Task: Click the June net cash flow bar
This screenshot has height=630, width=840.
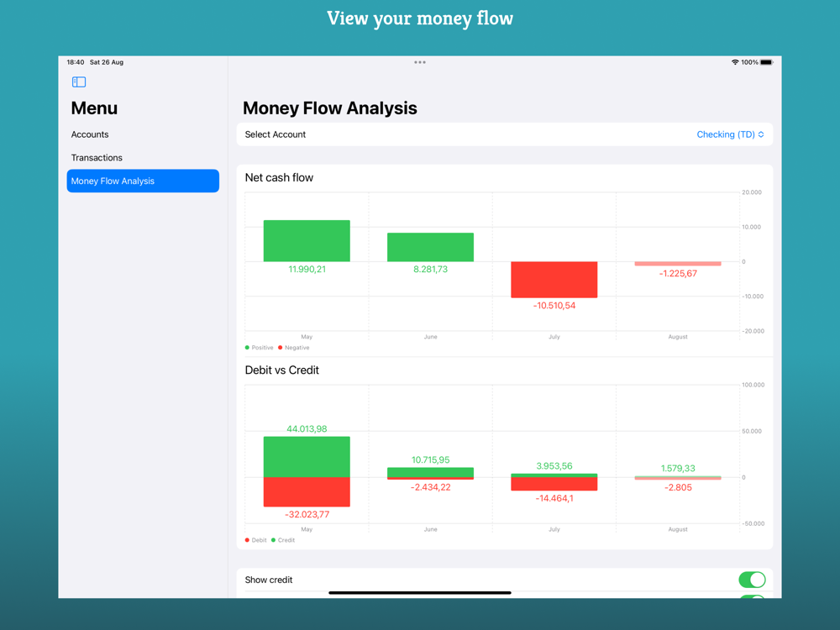Action: [430, 247]
